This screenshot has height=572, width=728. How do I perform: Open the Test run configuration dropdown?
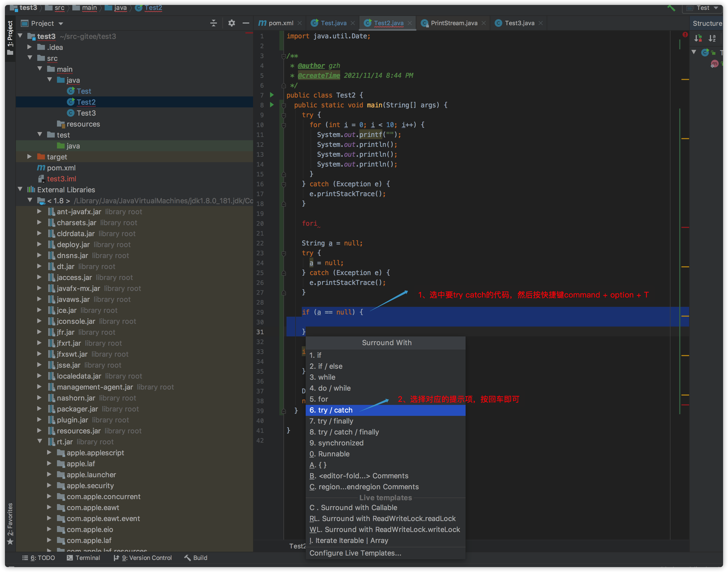coord(703,8)
